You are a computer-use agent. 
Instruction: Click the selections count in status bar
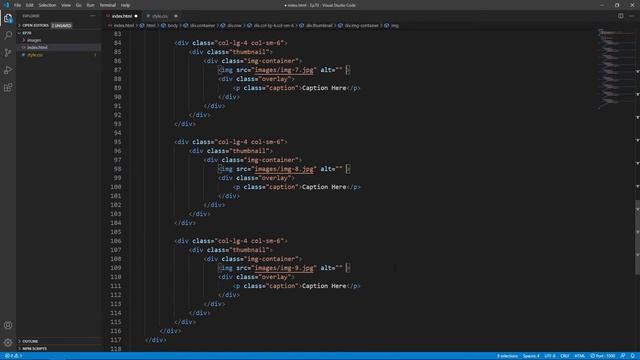click(507, 356)
